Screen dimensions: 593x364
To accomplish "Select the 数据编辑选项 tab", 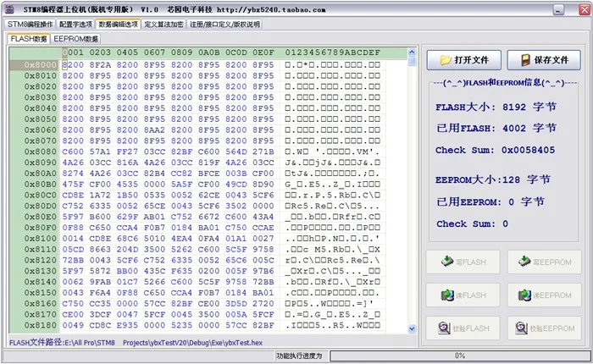I will (x=119, y=25).
